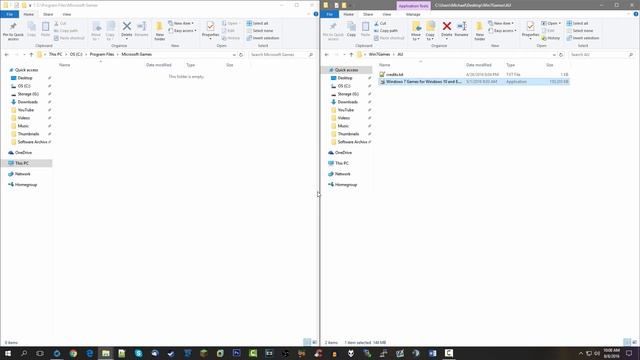This screenshot has height=360, width=640.
Task: Collapse the ribbon in left window
Action: (309, 14)
